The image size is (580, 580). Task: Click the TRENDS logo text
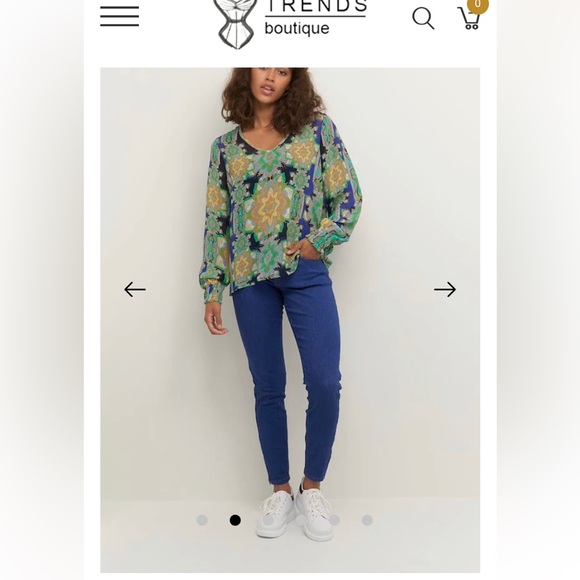click(316, 6)
